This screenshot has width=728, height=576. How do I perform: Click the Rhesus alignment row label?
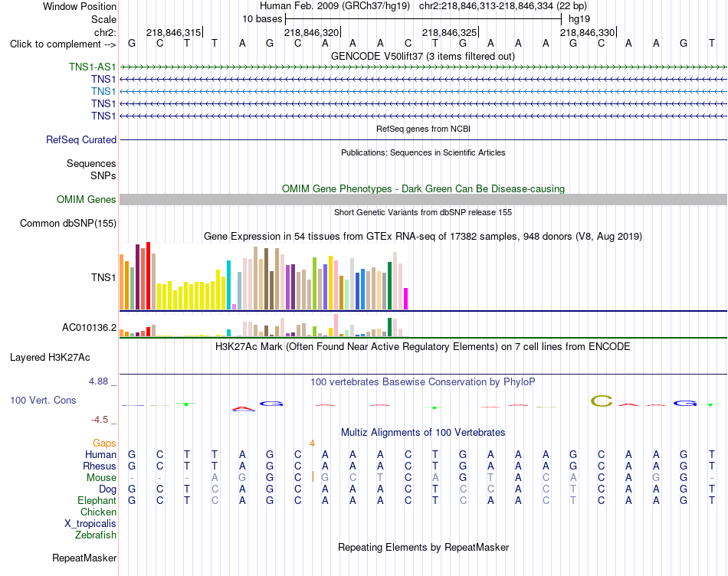pyautogui.click(x=100, y=466)
